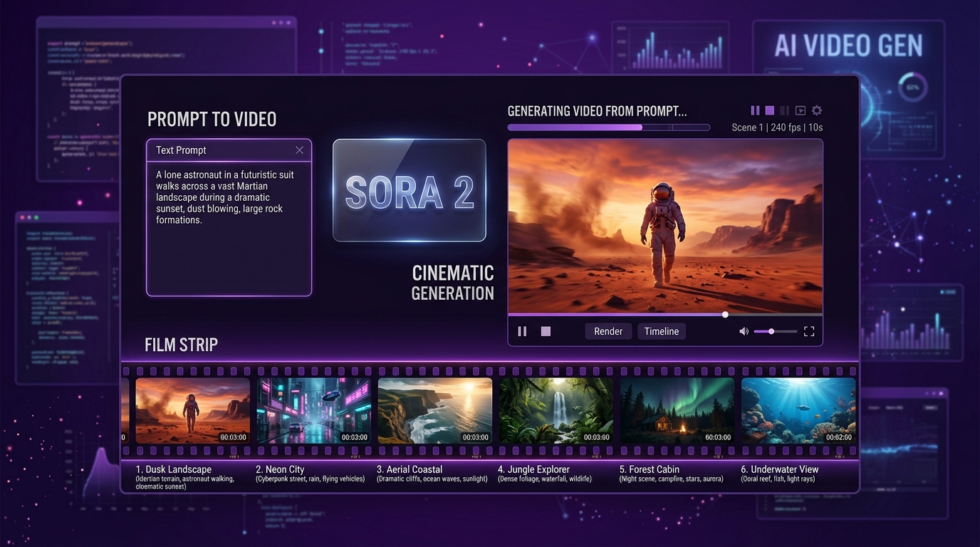Toggle playback on the video progress handle
The width and height of the screenshot is (980, 547).
(x=725, y=314)
